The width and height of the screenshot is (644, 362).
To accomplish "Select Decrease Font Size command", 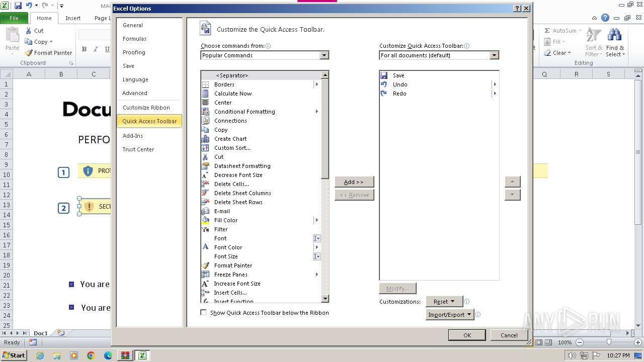I will click(x=261, y=175).
